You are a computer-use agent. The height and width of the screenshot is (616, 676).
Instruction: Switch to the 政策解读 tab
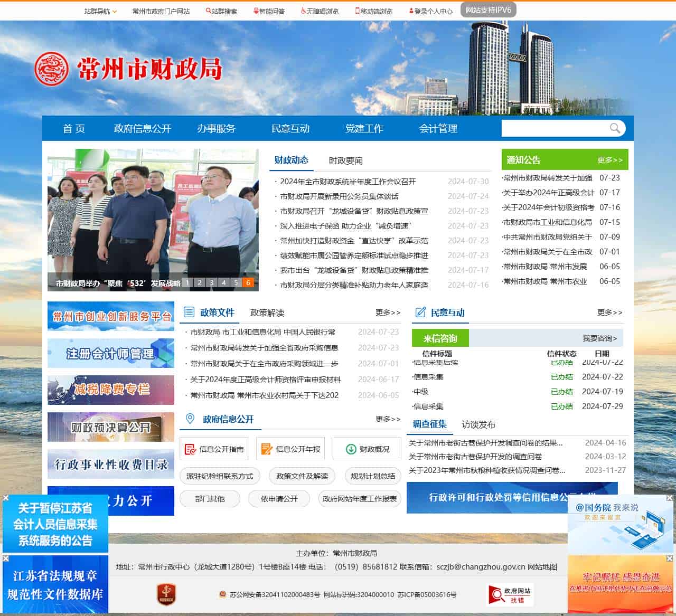coord(267,313)
